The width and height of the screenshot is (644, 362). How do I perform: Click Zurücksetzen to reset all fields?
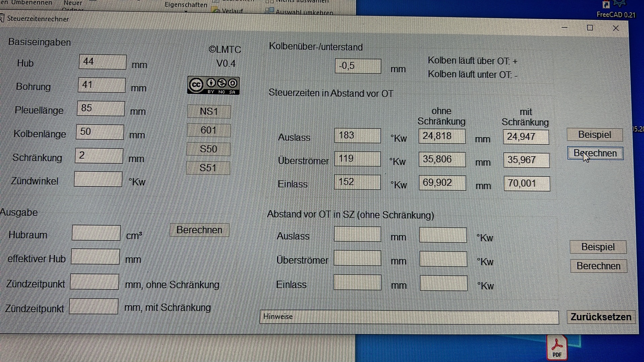click(601, 317)
